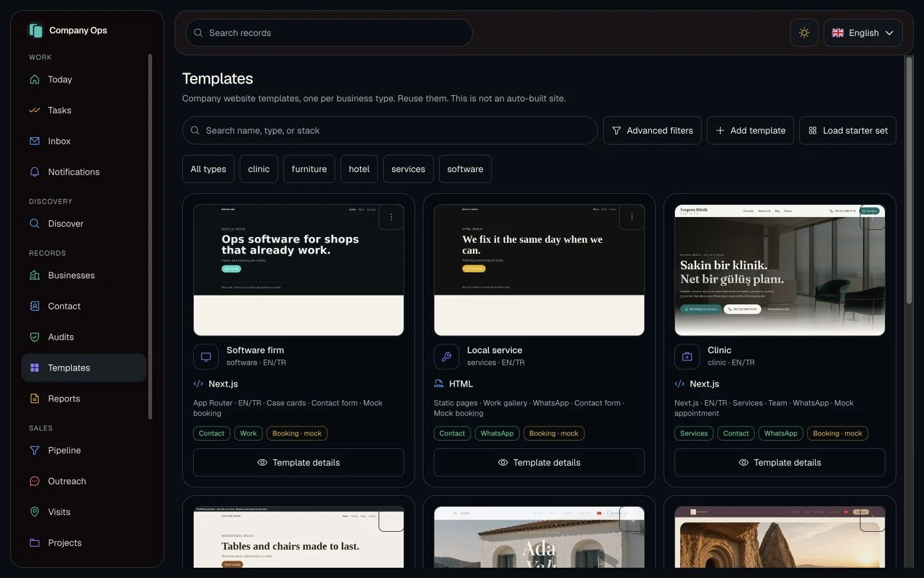Click the Discover magnifier icon
This screenshot has width=924, height=578.
35,223
